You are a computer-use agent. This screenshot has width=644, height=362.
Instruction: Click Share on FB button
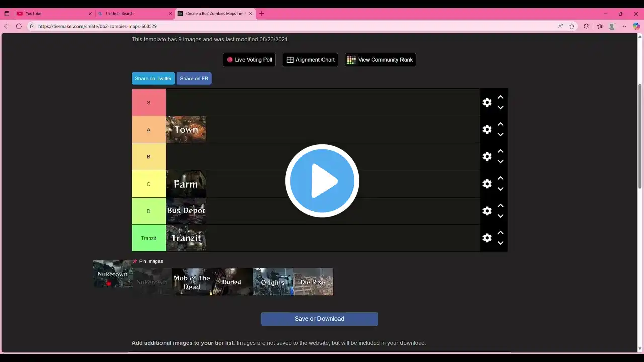click(x=194, y=78)
